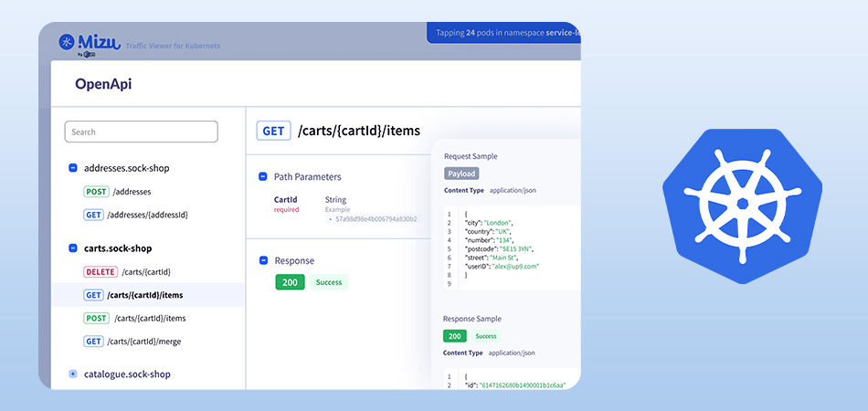Collapse the Path Parameters section
868x411 pixels.
click(x=263, y=177)
